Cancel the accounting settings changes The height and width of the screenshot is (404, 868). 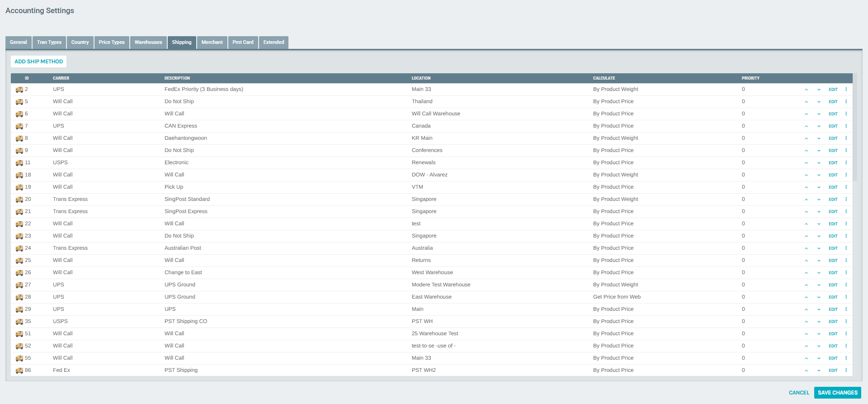[x=799, y=393]
